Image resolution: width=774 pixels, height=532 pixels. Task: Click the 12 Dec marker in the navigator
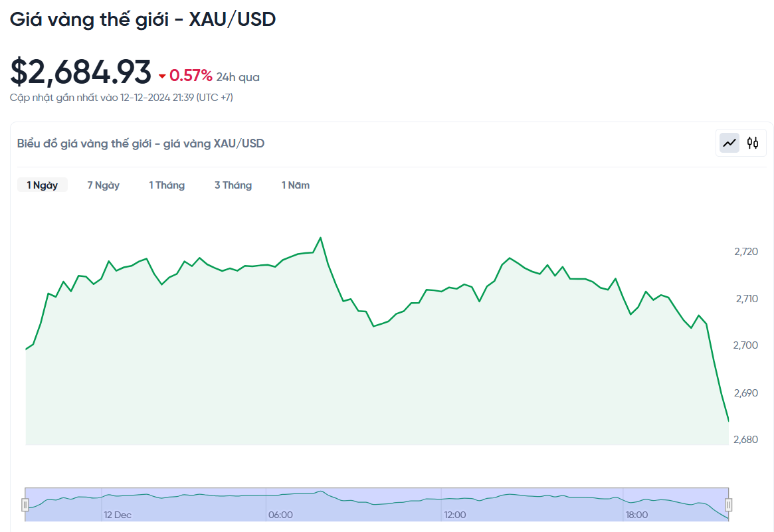tap(118, 515)
